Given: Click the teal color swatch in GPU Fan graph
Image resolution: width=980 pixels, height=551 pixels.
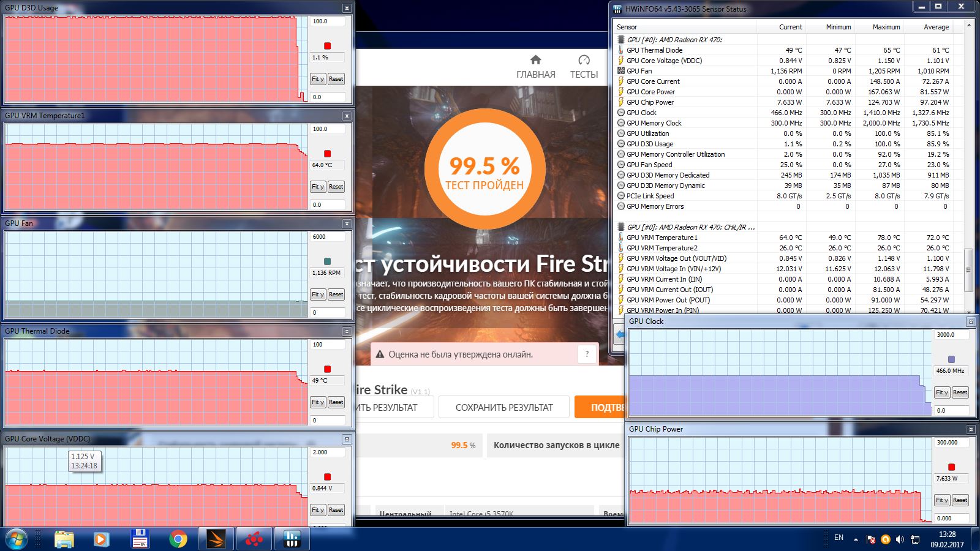Looking at the screenshot, I should (x=327, y=261).
